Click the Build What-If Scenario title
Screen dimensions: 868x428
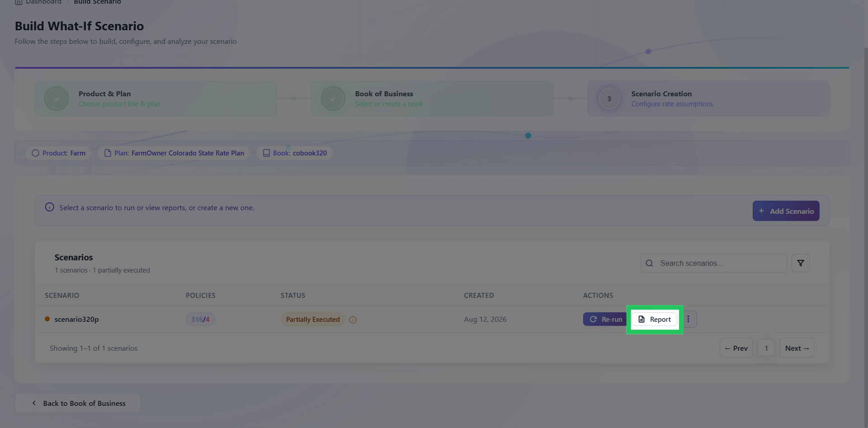point(79,26)
